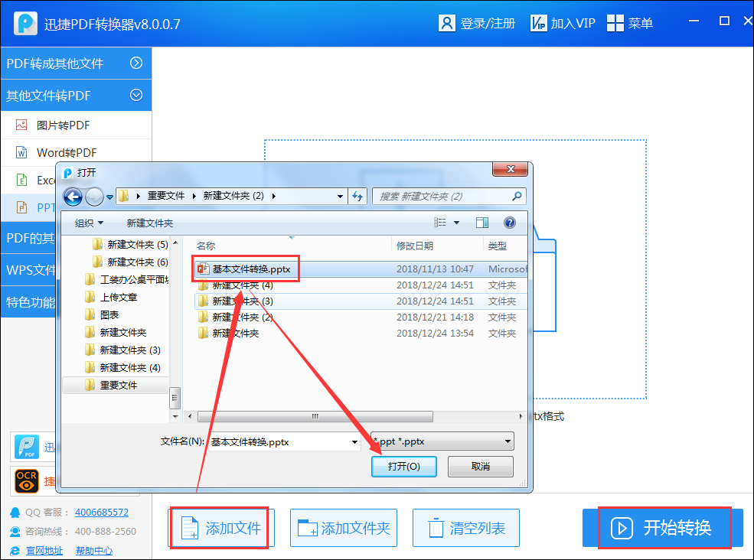Click the 取消 button
The image size is (754, 560).
point(481,467)
